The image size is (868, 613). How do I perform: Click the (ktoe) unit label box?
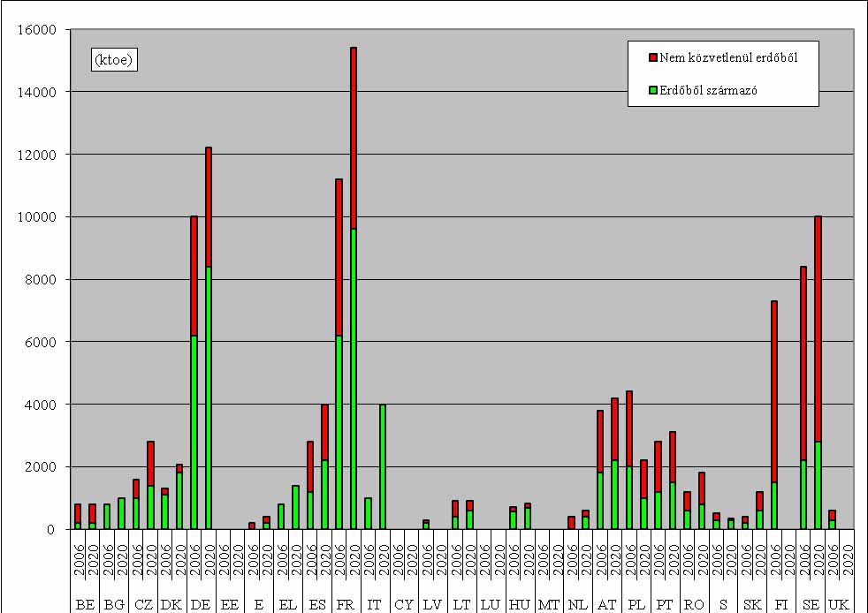pos(116,60)
